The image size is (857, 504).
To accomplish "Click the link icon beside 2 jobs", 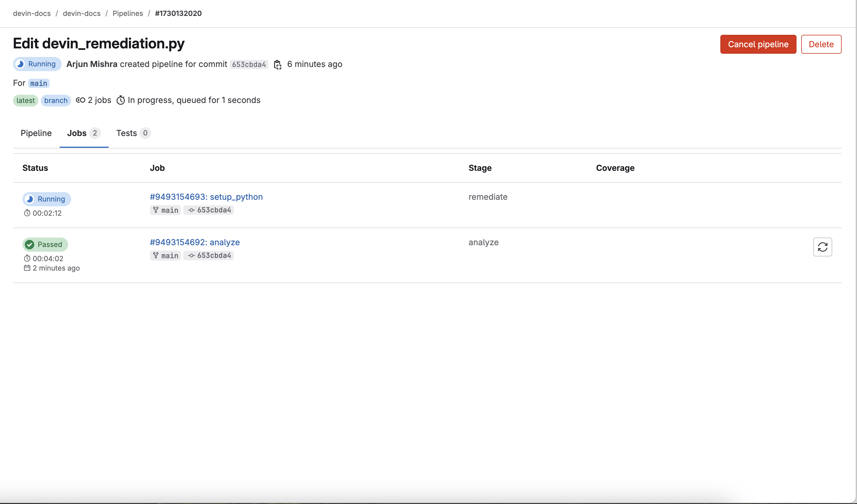I will pyautogui.click(x=80, y=100).
